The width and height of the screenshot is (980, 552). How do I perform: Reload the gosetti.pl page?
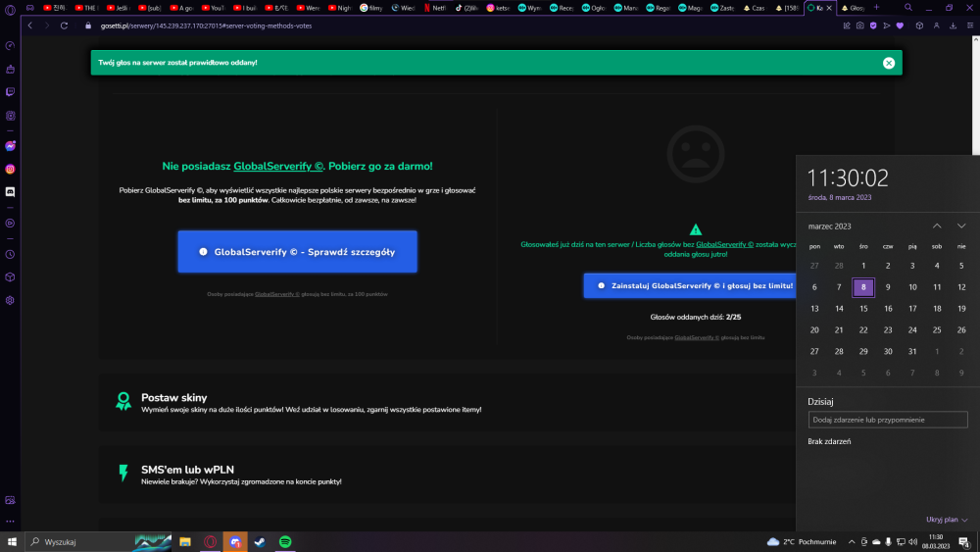click(x=64, y=25)
